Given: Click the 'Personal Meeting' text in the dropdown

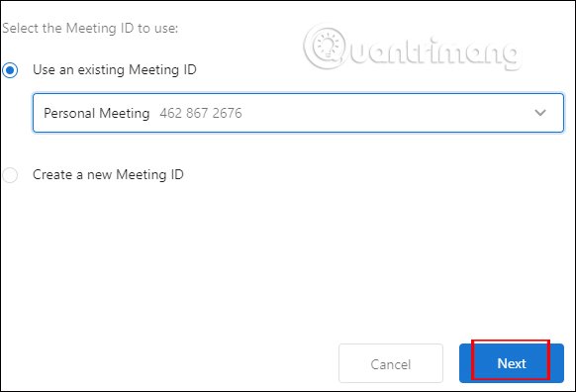Looking at the screenshot, I should click(x=97, y=113).
